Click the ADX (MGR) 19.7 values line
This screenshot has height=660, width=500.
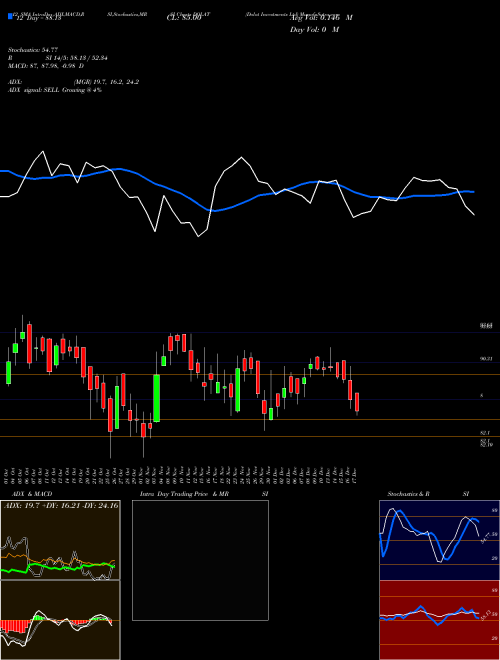[74, 82]
